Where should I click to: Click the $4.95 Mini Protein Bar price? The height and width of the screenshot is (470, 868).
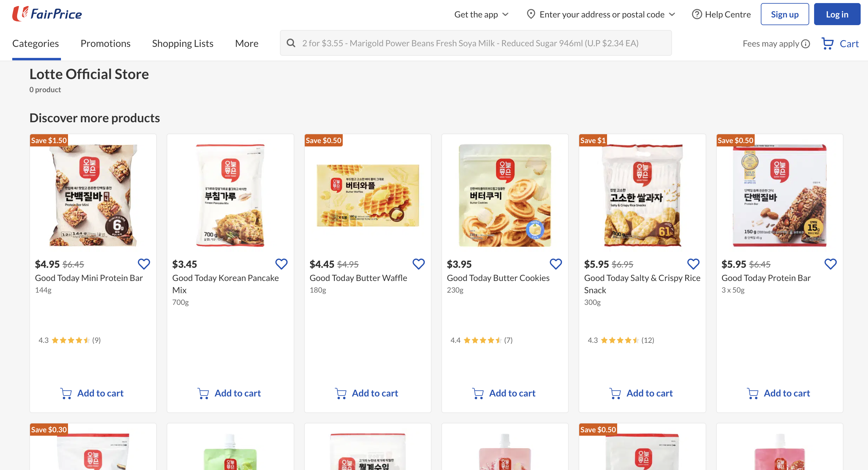point(47,264)
